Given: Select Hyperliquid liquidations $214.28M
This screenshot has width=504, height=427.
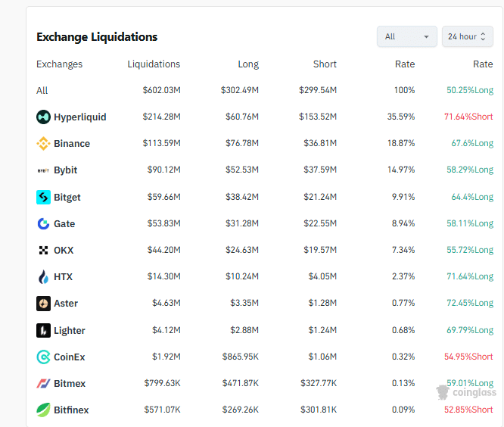Looking at the screenshot, I should [162, 117].
